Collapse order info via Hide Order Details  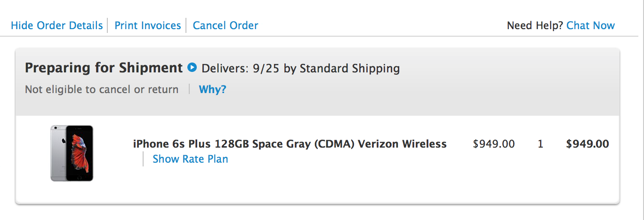[x=57, y=25]
